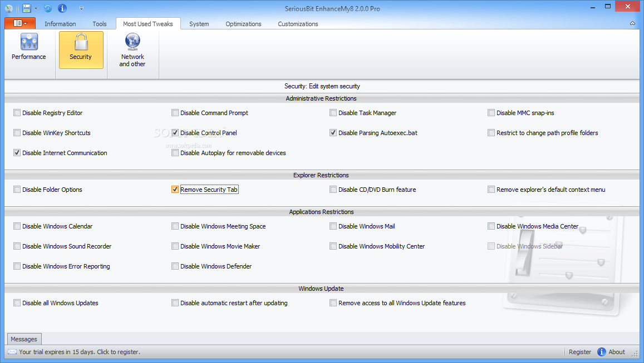This screenshot has height=363, width=644.
Task: Check Disable CD/DVD Burn feature
Action: [x=333, y=189]
